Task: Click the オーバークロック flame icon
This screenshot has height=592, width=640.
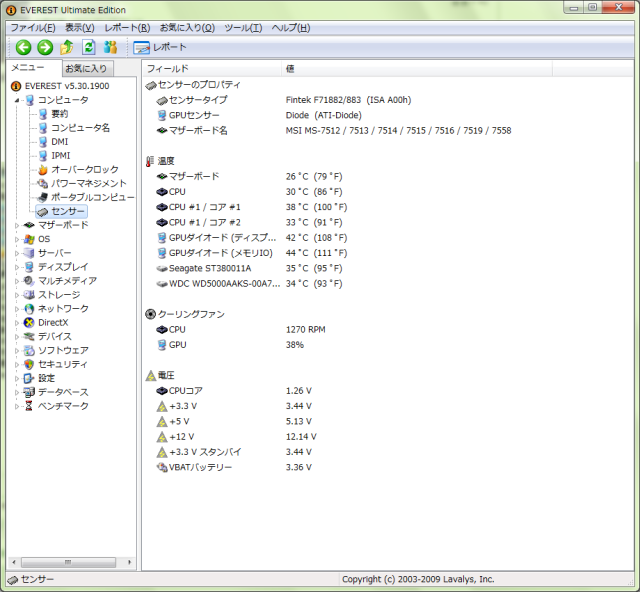Action: 43,169
